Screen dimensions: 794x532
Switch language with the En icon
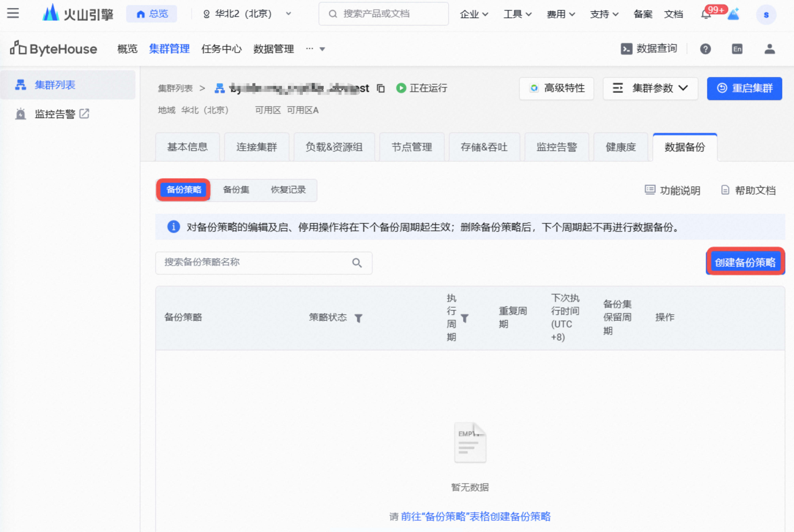[x=737, y=49]
